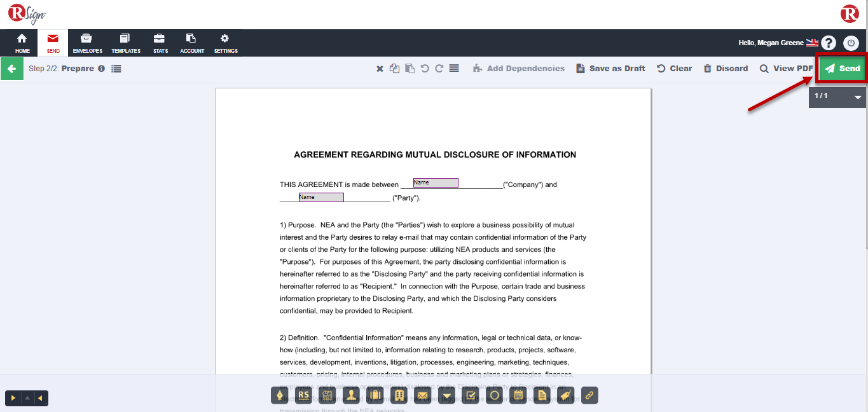Click the "1) Purpose." paragraph start
868x412 pixels.
click(298, 225)
